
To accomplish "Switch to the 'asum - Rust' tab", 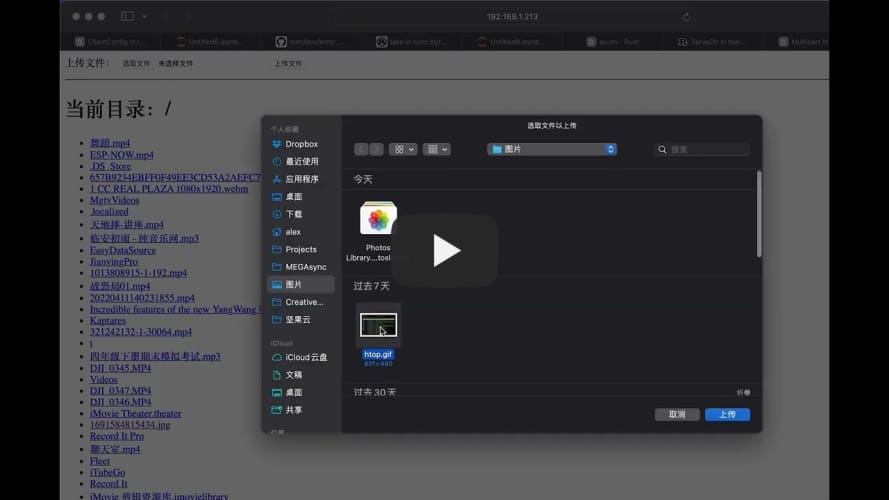I will [x=613, y=42].
